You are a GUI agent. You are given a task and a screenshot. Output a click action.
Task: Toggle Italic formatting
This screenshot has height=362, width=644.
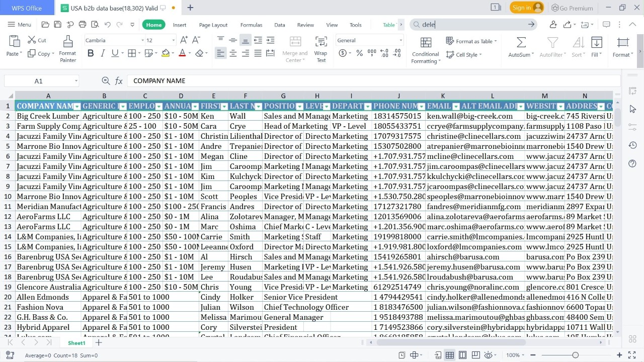103,53
